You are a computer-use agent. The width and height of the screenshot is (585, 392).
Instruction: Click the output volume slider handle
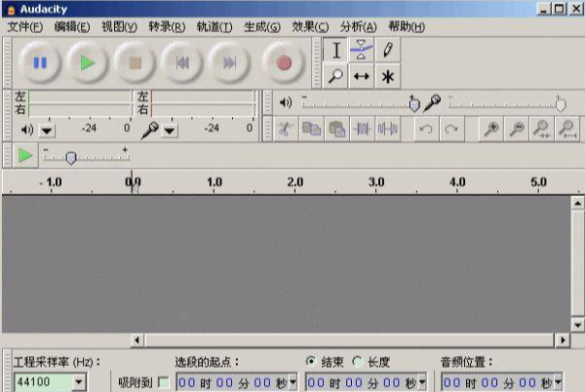coord(414,104)
